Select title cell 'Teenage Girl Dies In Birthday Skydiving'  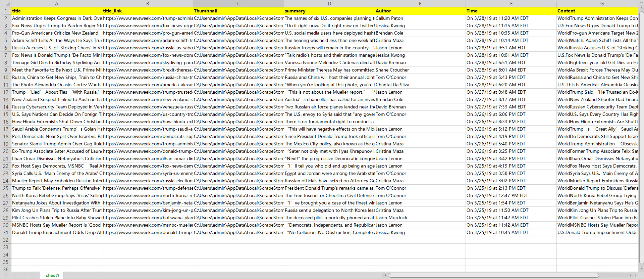pos(57,62)
